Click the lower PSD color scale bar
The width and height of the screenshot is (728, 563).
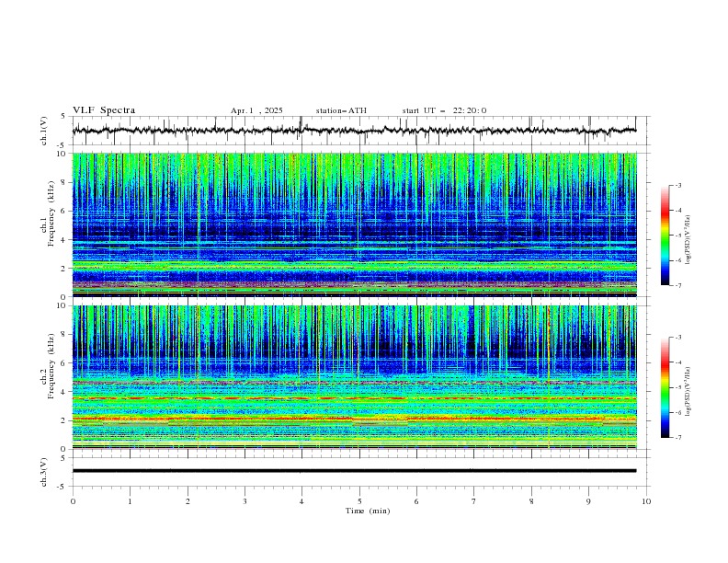coord(665,387)
